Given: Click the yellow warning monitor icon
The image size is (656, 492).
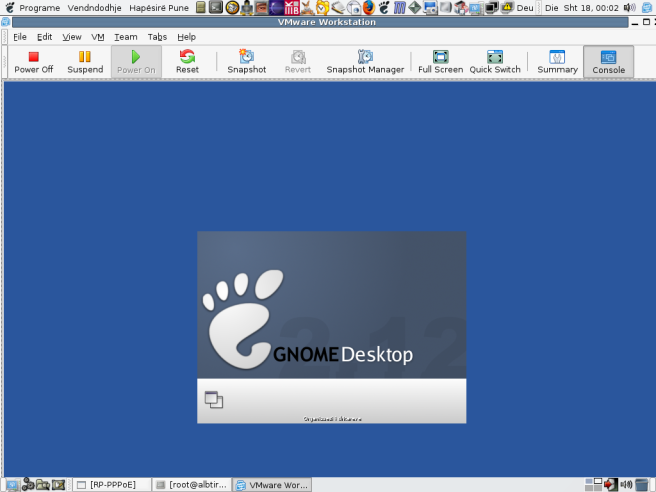Looking at the screenshot, I should tap(507, 7).
